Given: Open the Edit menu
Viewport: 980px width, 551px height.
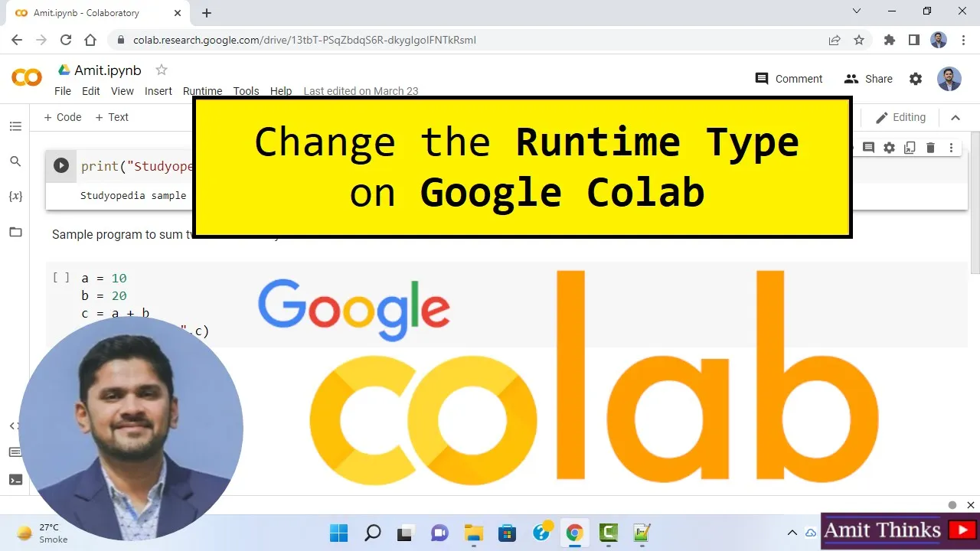Looking at the screenshot, I should click(x=91, y=91).
